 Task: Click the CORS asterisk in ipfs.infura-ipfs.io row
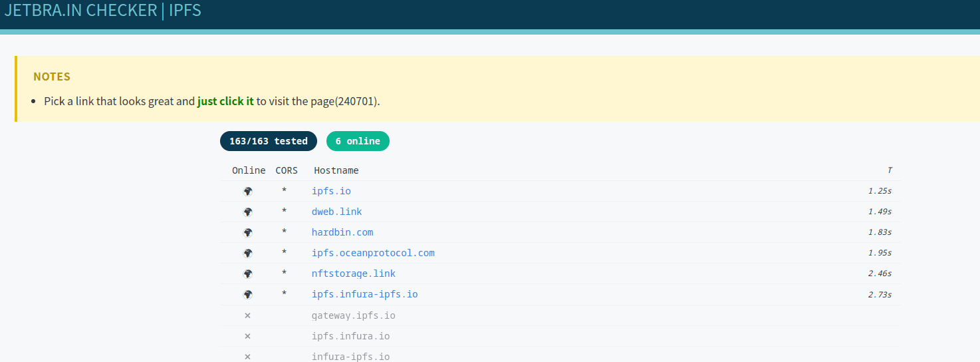(x=284, y=294)
